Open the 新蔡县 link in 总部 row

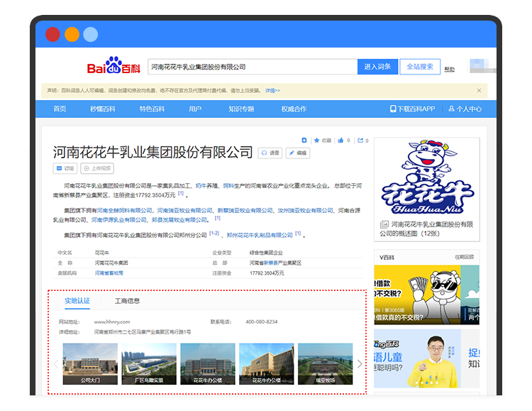click(x=271, y=263)
